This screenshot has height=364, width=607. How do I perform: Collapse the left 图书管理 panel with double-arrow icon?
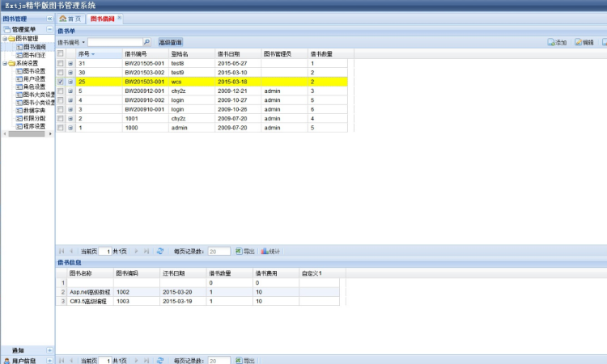[49, 18]
